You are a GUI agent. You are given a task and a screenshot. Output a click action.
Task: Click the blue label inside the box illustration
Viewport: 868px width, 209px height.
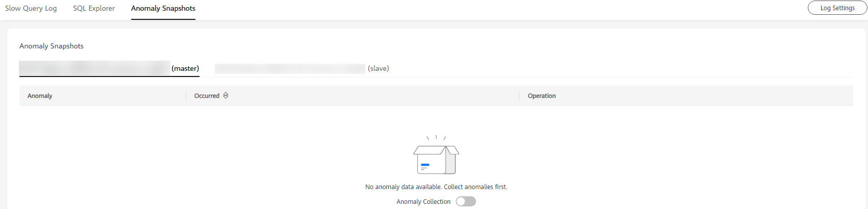[425, 165]
